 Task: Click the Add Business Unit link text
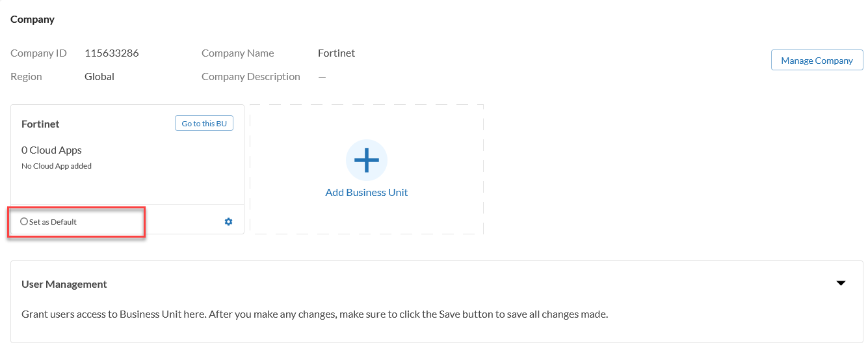[367, 192]
